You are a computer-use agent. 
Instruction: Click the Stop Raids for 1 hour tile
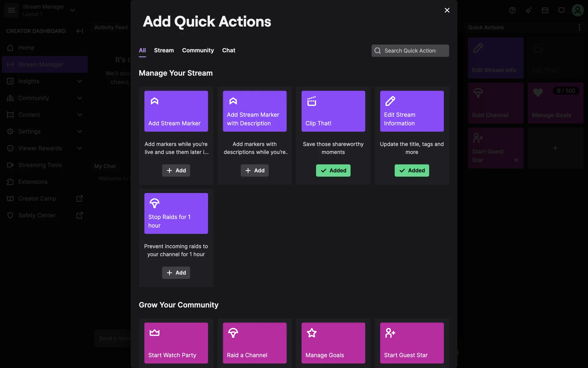tap(176, 213)
